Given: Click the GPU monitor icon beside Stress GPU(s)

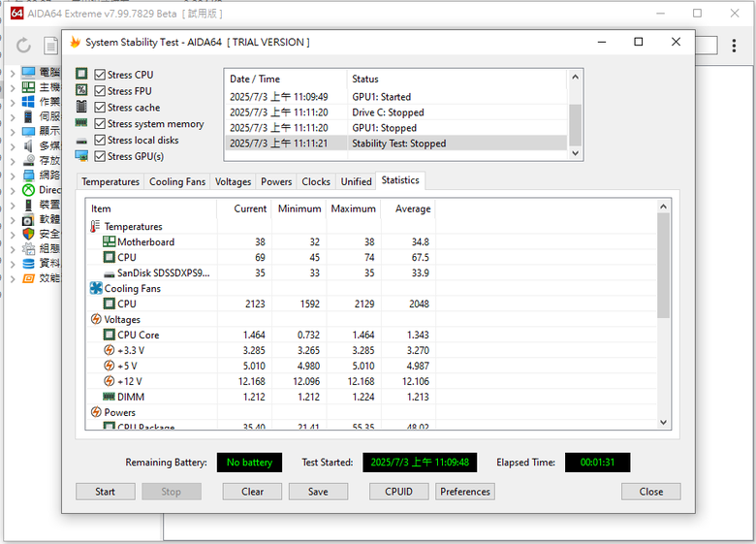Looking at the screenshot, I should [81, 156].
